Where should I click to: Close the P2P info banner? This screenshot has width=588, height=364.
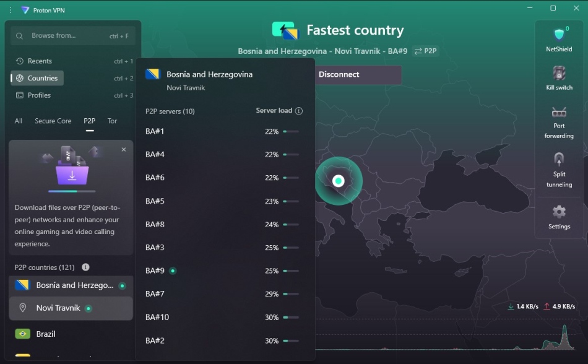pyautogui.click(x=124, y=150)
